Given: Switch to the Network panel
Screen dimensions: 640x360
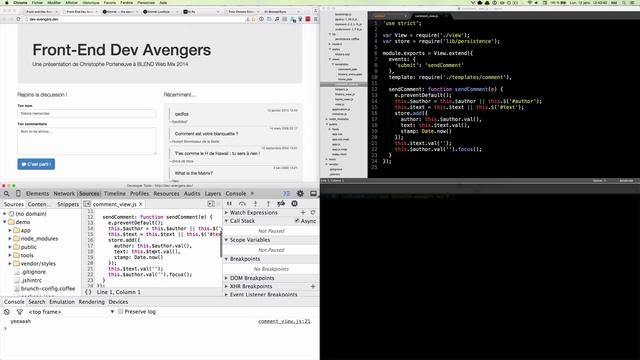Looking at the screenshot, I should tap(64, 193).
